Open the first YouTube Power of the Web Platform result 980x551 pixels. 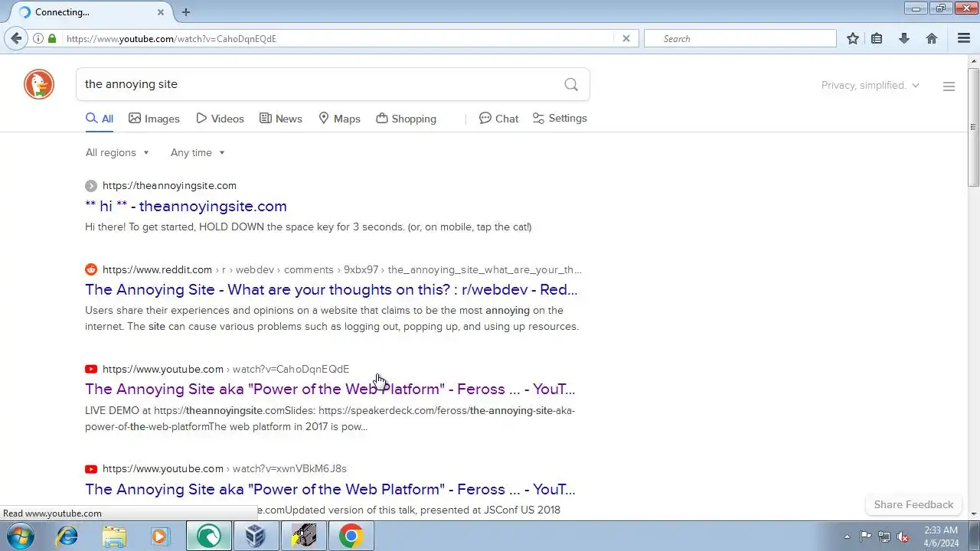330,389
